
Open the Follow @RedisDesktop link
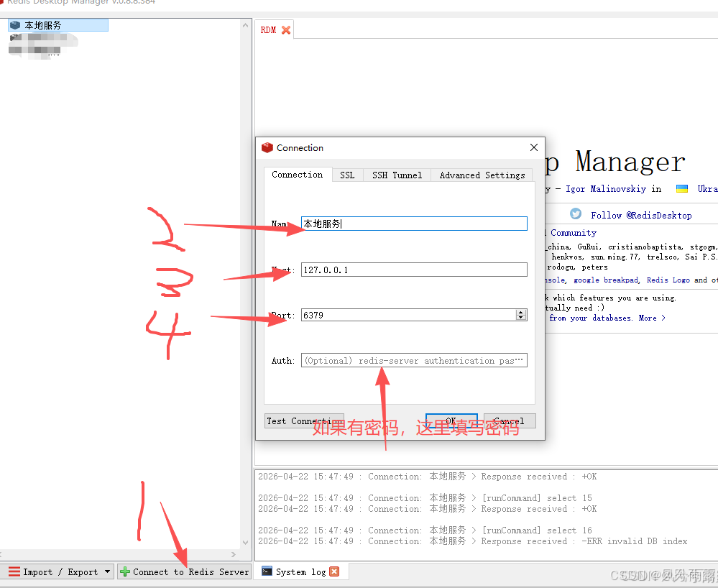point(641,215)
